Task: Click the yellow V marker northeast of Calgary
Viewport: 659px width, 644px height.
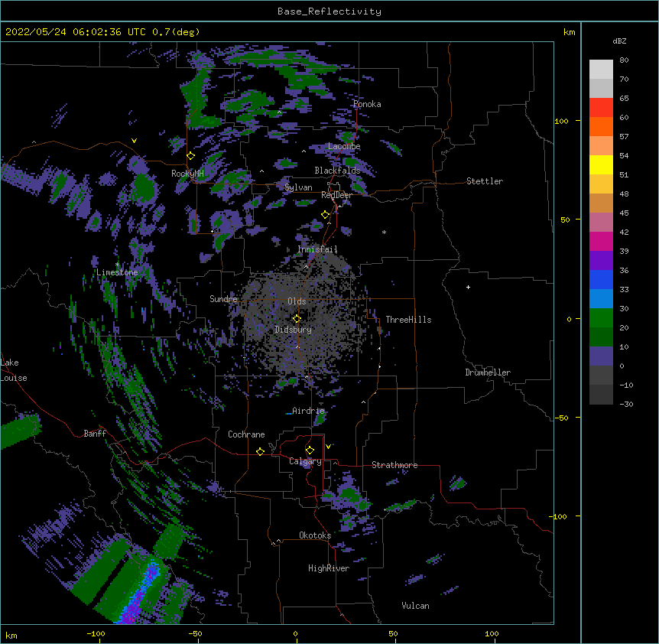Action: 328,447
